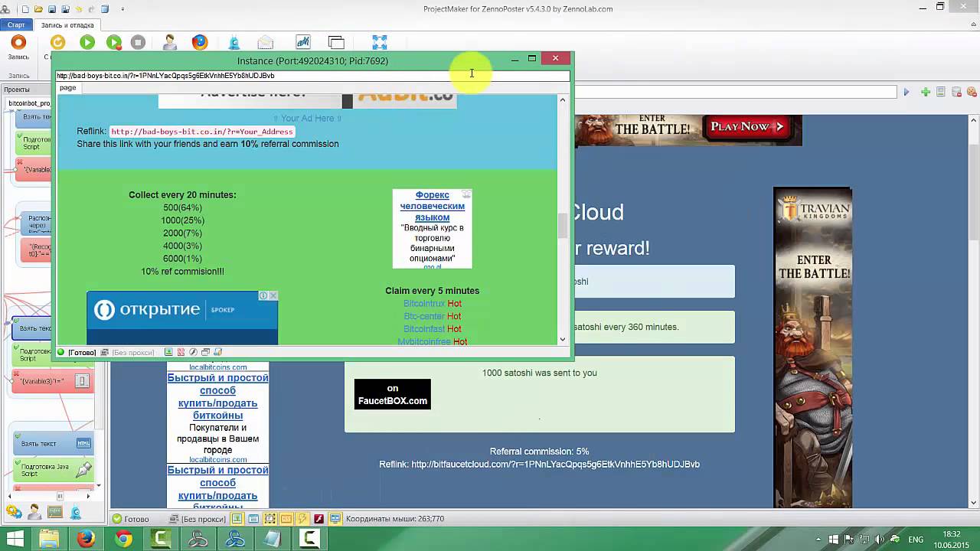Select the page tab in Instance window
Image resolution: width=980 pixels, height=551 pixels.
(x=68, y=88)
